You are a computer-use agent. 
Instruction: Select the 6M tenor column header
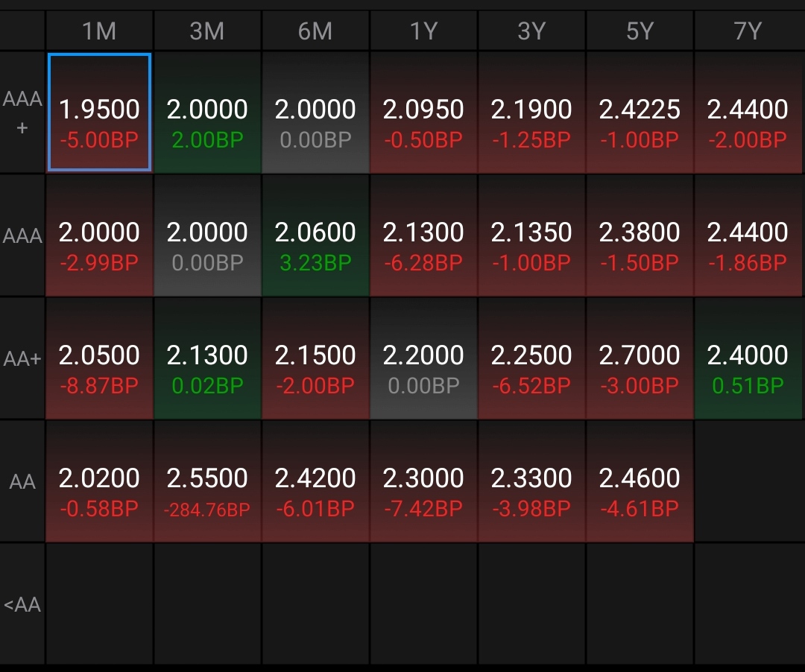point(315,31)
